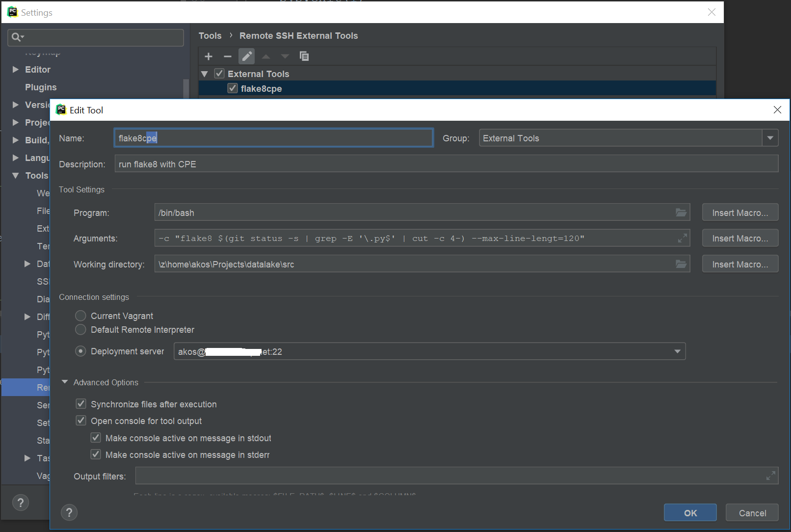Cancel the Edit Tool dialog
Image resolution: width=791 pixels, height=532 pixels.
(x=752, y=513)
